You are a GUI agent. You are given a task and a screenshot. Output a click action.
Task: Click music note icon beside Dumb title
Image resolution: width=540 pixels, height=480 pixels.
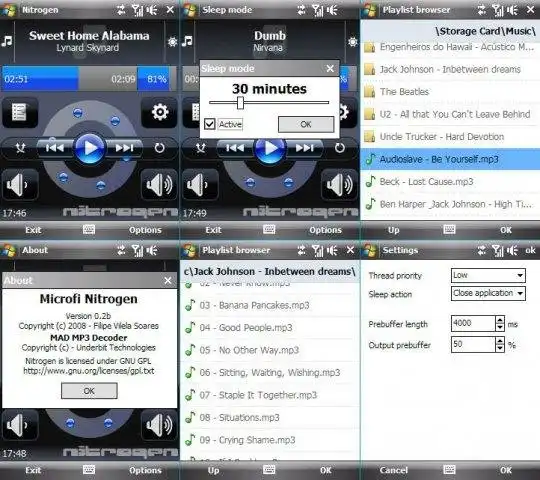coord(187,41)
